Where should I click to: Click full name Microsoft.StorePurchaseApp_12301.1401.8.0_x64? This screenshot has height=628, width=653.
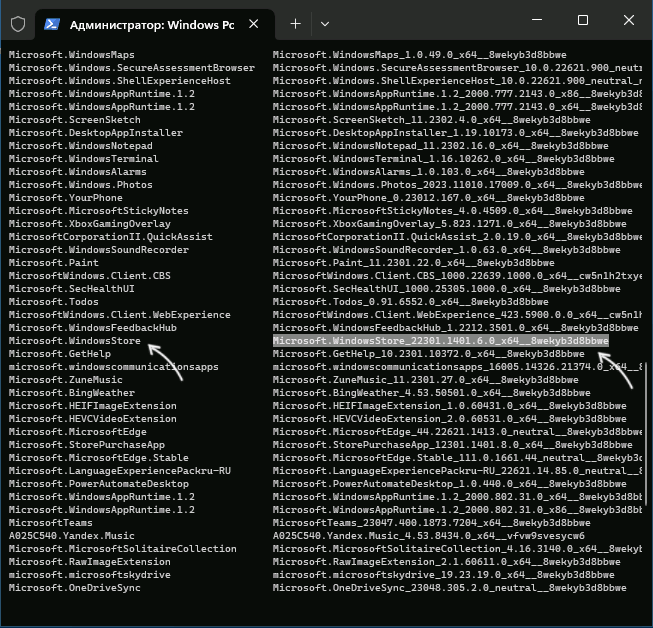(453, 444)
